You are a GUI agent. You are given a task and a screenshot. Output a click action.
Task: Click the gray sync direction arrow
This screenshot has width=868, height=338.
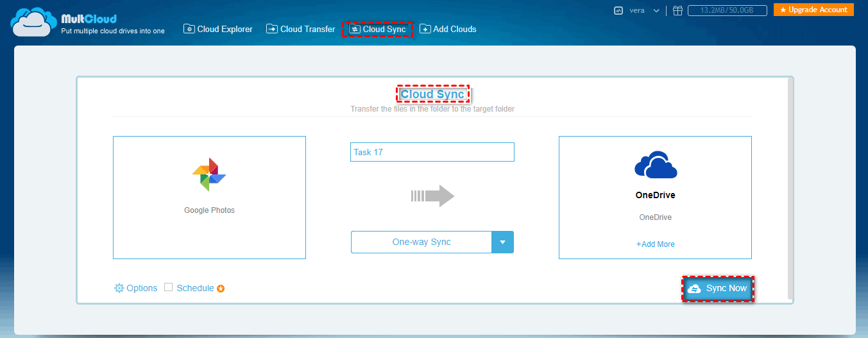pyautogui.click(x=432, y=196)
